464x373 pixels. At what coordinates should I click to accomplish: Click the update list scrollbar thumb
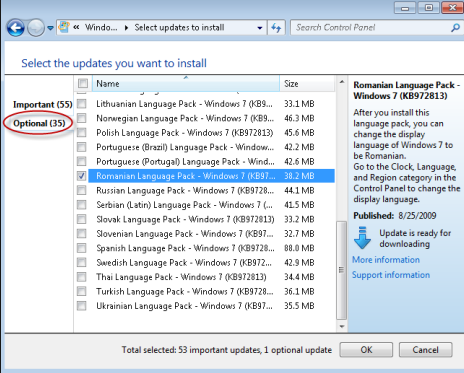pos(341,270)
